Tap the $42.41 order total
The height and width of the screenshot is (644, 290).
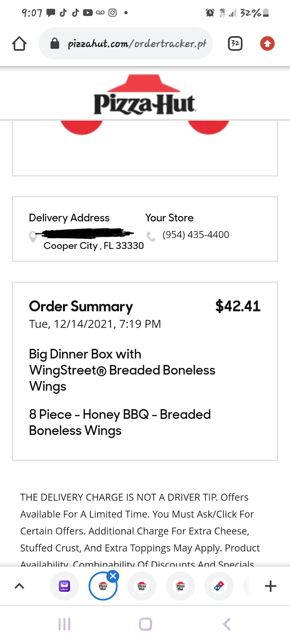pyautogui.click(x=238, y=306)
